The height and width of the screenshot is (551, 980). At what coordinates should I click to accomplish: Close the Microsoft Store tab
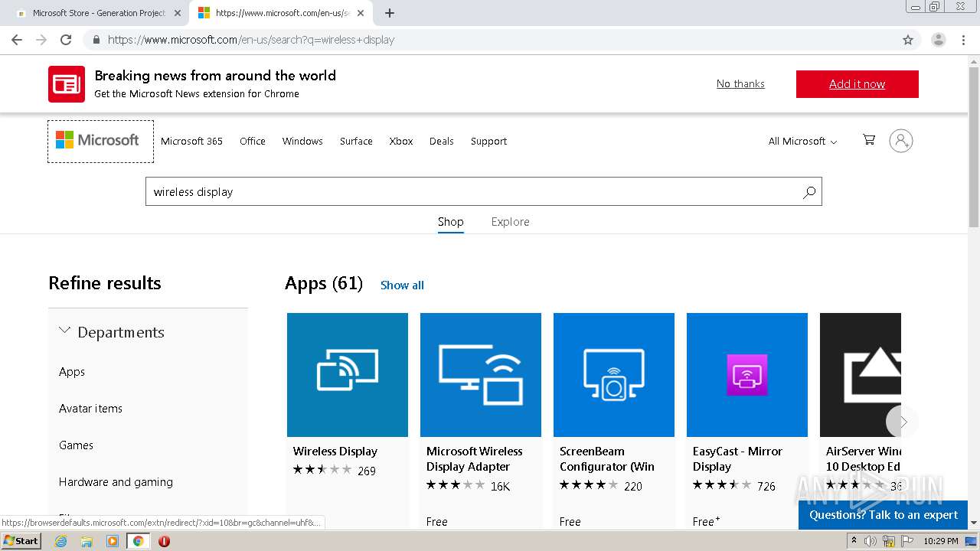178,13
